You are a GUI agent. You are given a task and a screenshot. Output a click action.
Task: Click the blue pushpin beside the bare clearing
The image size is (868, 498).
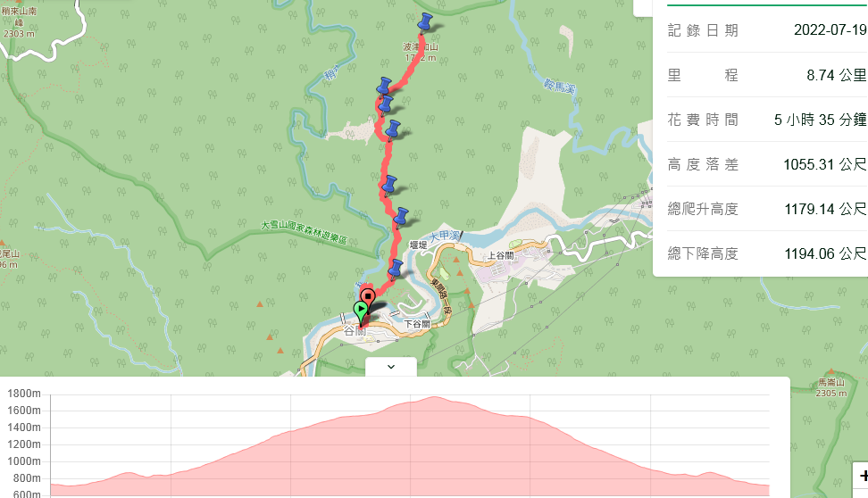(393, 130)
